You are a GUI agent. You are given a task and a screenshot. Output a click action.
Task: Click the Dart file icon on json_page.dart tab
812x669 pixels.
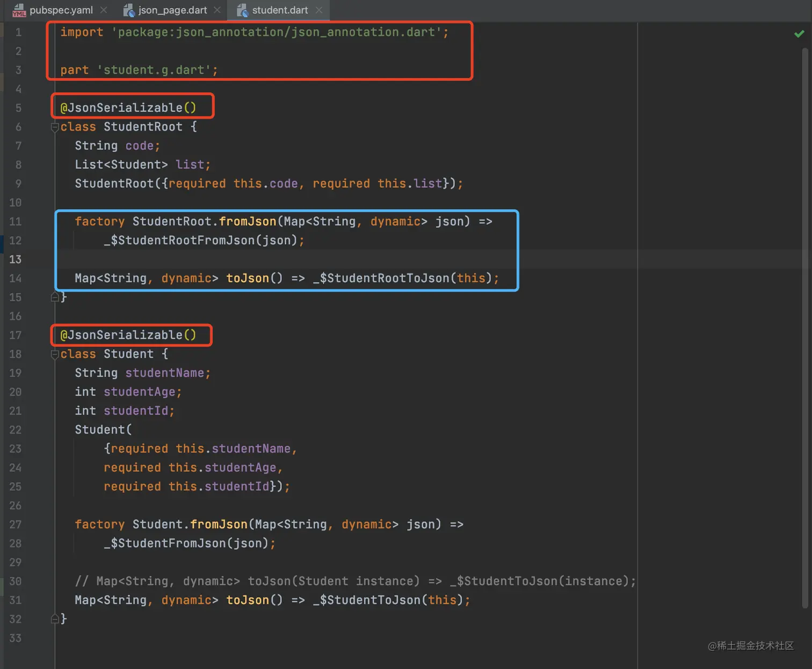129,10
